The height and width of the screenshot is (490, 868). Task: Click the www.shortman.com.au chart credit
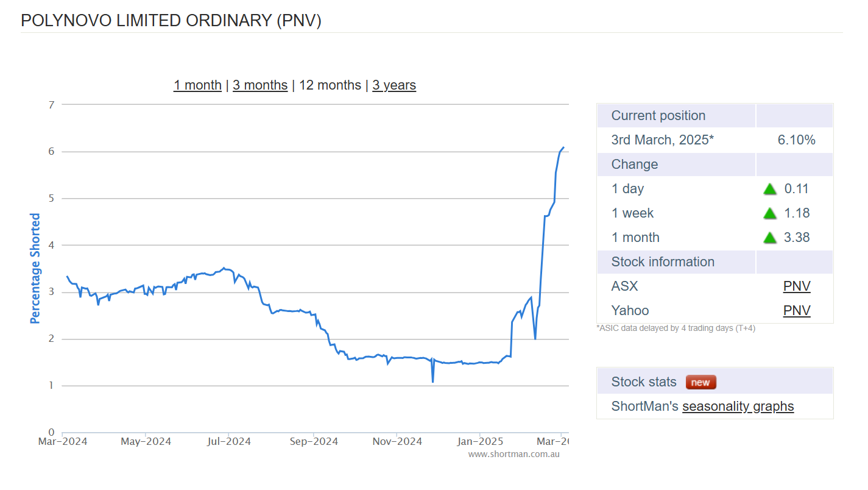pos(513,454)
